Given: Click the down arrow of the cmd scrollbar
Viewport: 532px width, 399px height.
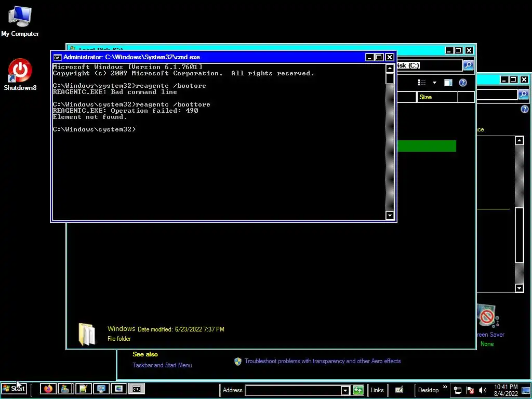Looking at the screenshot, I should point(390,216).
